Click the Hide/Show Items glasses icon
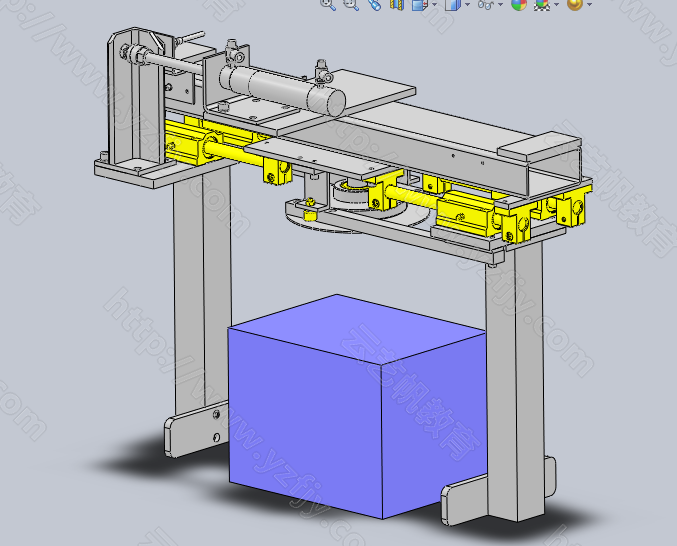677x546 pixels. pos(486,4)
